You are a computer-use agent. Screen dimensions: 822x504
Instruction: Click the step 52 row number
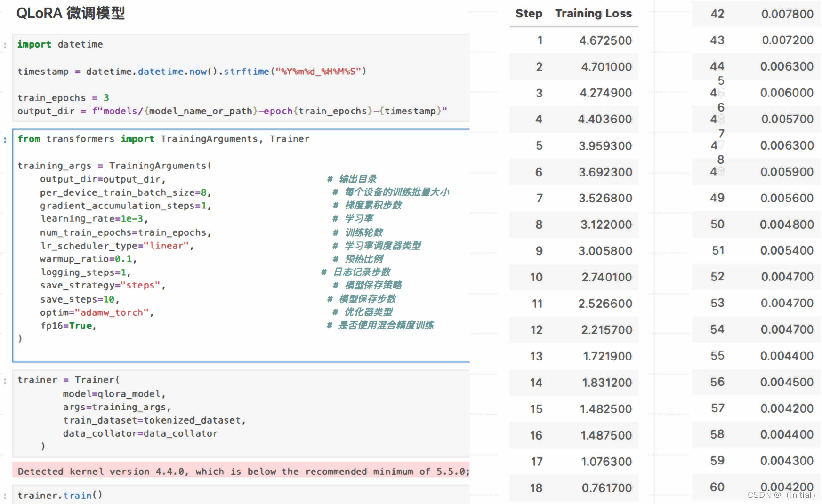tap(717, 277)
